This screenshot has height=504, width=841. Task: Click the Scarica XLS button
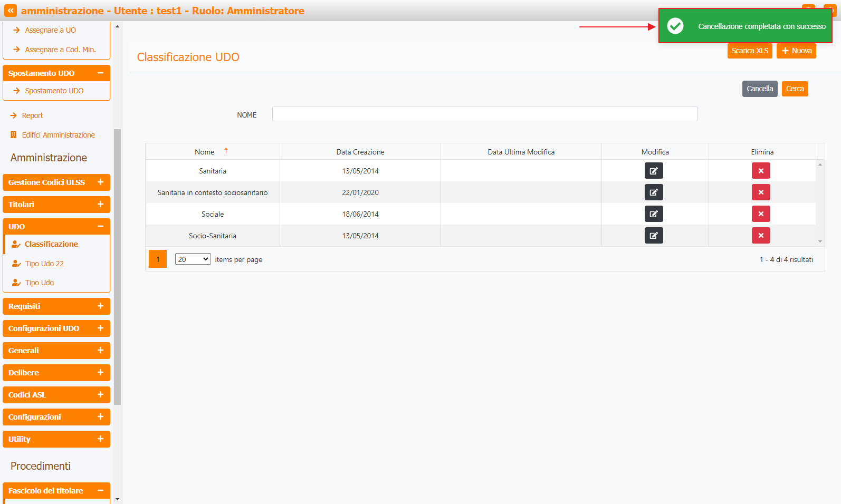(x=749, y=51)
